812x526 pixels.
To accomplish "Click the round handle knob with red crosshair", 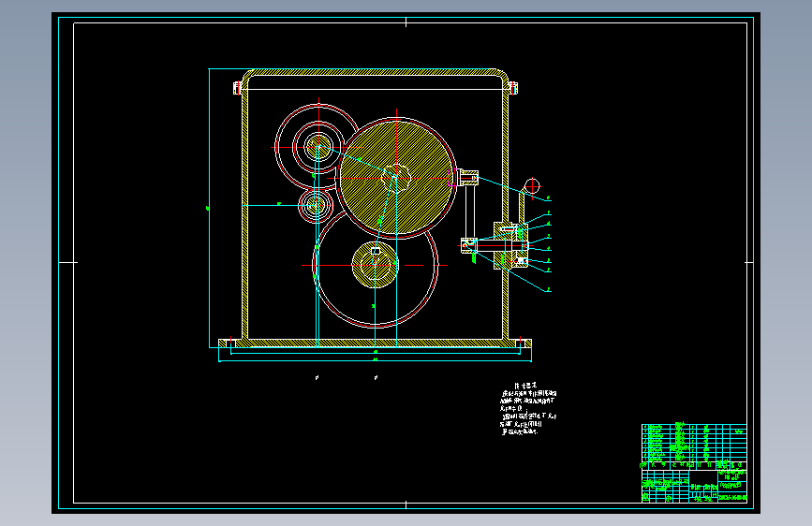I will [x=532, y=185].
